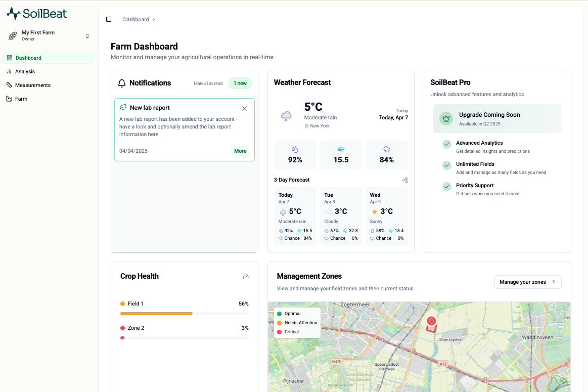
Task: Click the rain chance icon above 84%
Action: coord(387,150)
